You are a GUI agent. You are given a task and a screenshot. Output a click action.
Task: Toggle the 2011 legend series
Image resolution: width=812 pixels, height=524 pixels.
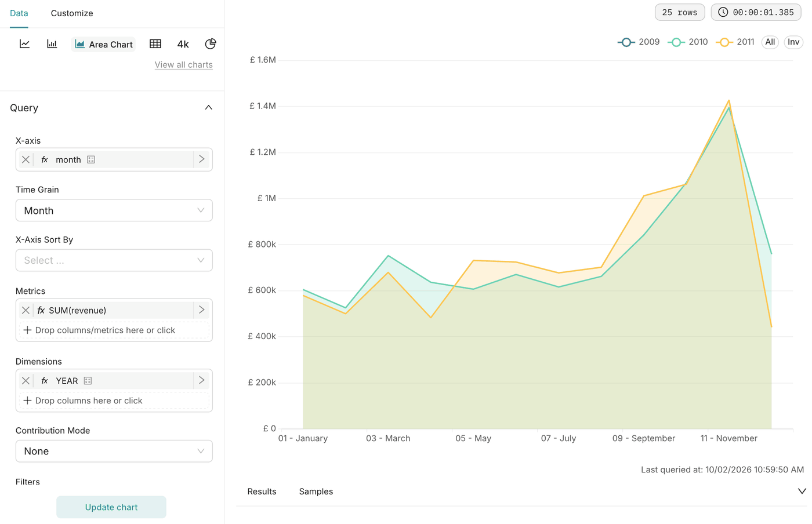pyautogui.click(x=735, y=42)
